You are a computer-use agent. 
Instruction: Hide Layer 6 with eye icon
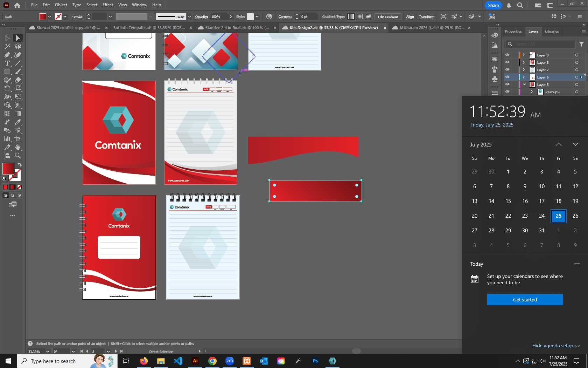pos(507,77)
